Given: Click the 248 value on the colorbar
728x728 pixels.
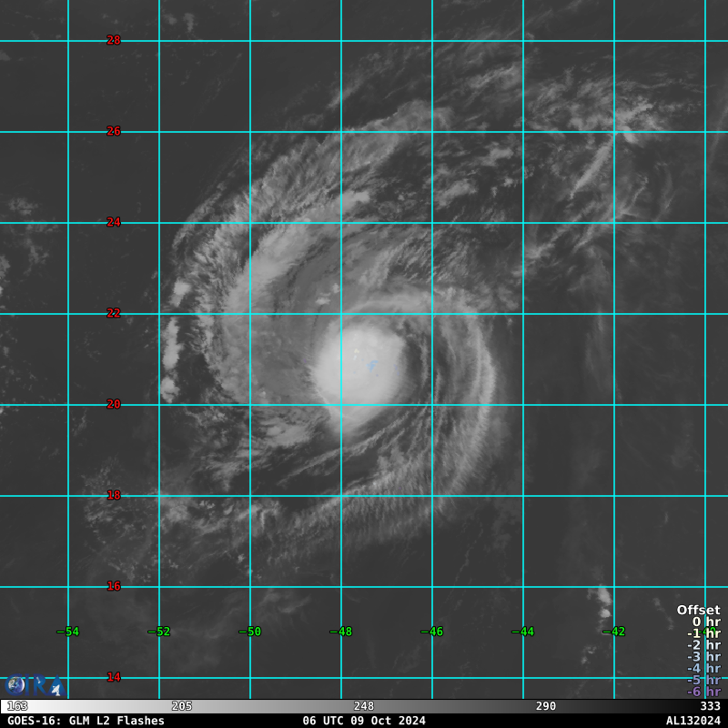Looking at the screenshot, I should 364,706.
